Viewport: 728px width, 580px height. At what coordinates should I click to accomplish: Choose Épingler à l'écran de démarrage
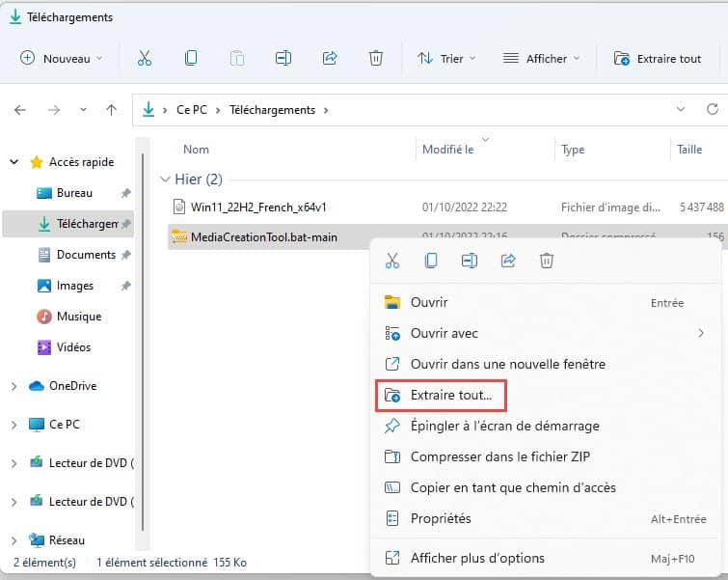(x=546, y=426)
